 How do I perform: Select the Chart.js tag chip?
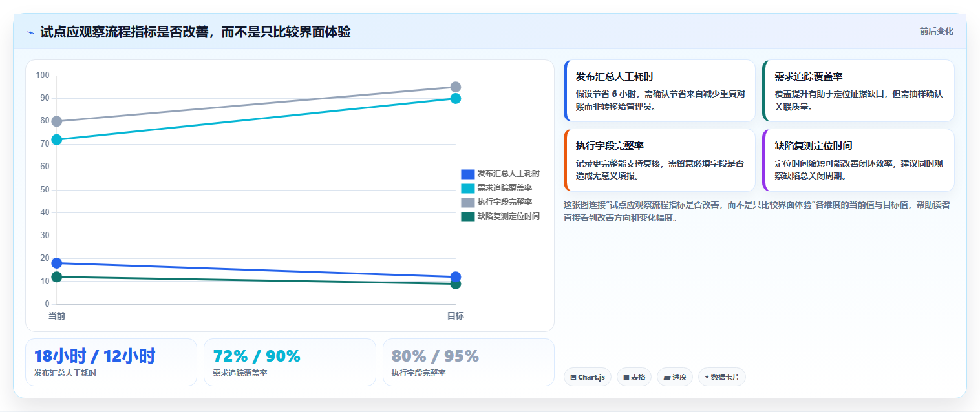tap(588, 377)
